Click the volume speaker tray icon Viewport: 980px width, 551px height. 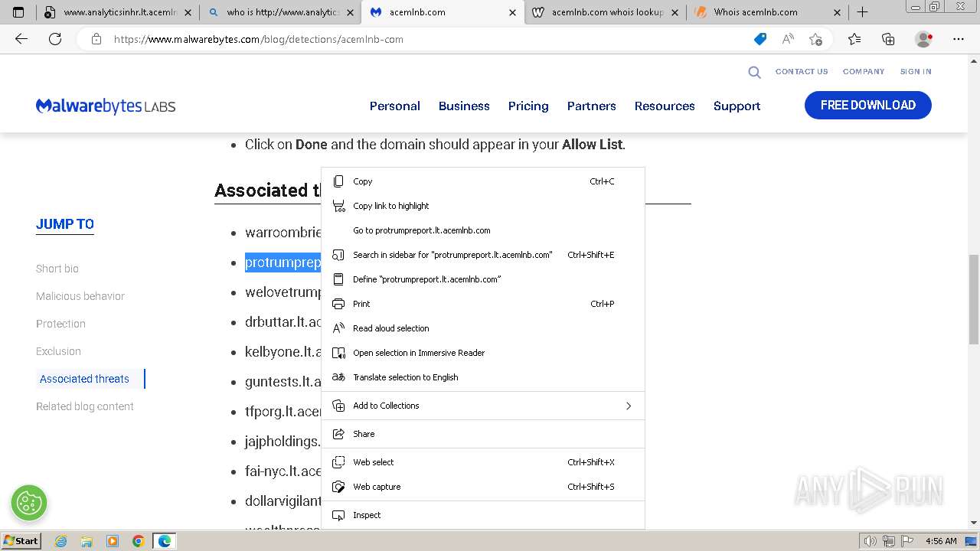[870, 541]
